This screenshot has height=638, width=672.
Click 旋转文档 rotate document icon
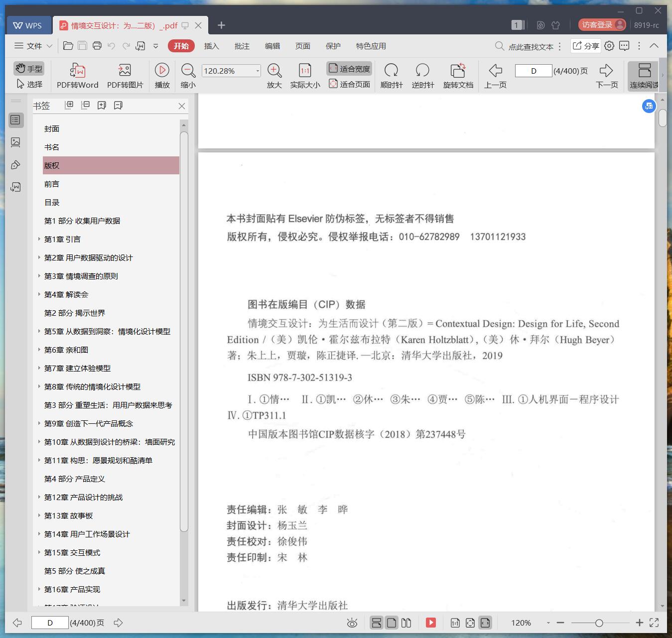[x=458, y=70]
